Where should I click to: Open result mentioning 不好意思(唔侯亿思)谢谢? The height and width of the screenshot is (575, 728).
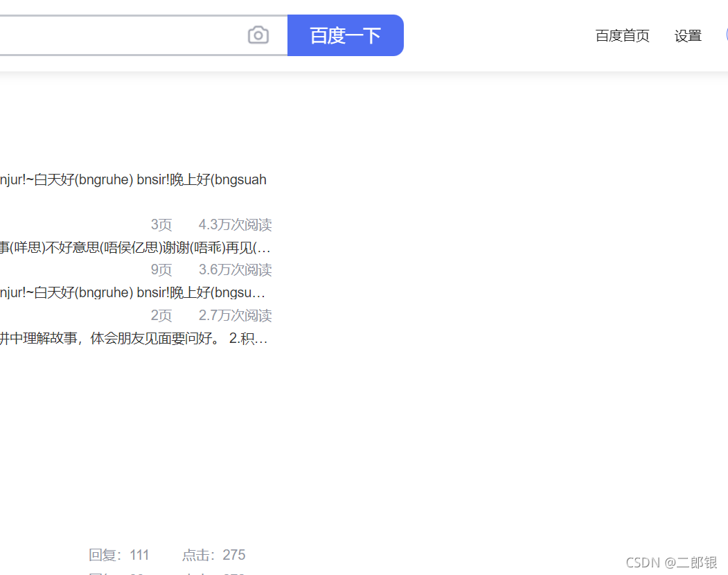135,247
